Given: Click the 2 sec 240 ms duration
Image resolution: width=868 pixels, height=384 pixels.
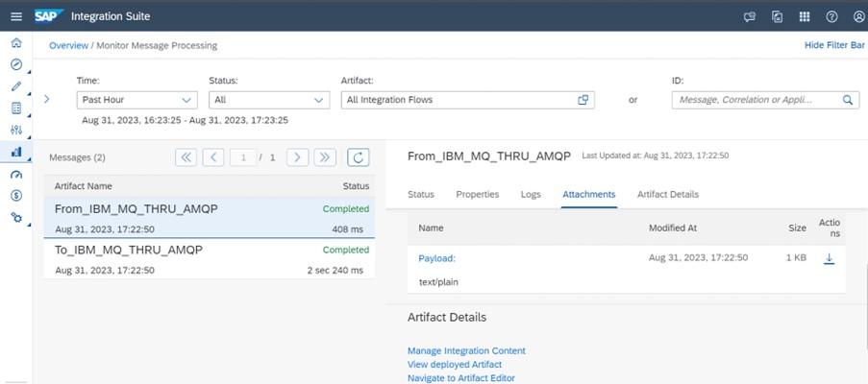Looking at the screenshot, I should (x=335, y=271).
